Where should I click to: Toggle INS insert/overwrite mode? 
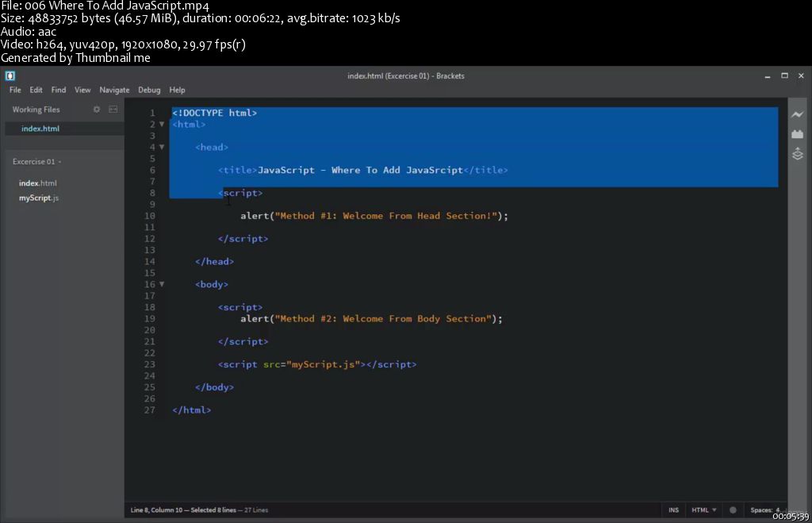(x=673, y=510)
